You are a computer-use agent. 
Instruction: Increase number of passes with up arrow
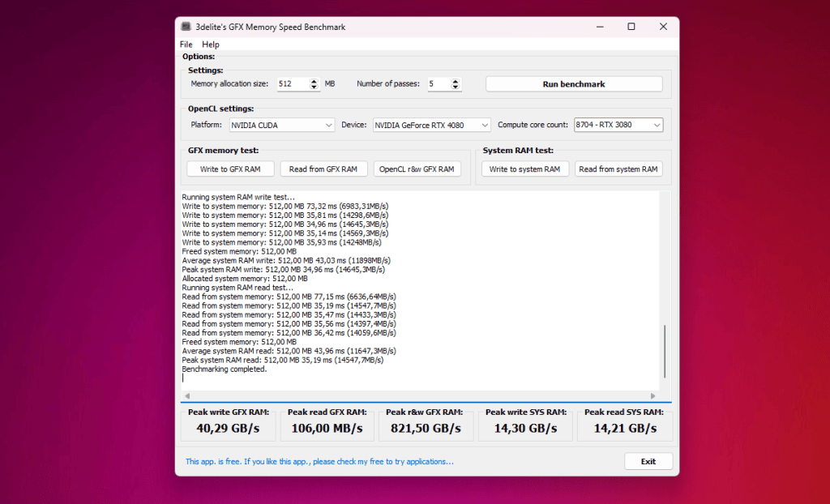click(456, 81)
